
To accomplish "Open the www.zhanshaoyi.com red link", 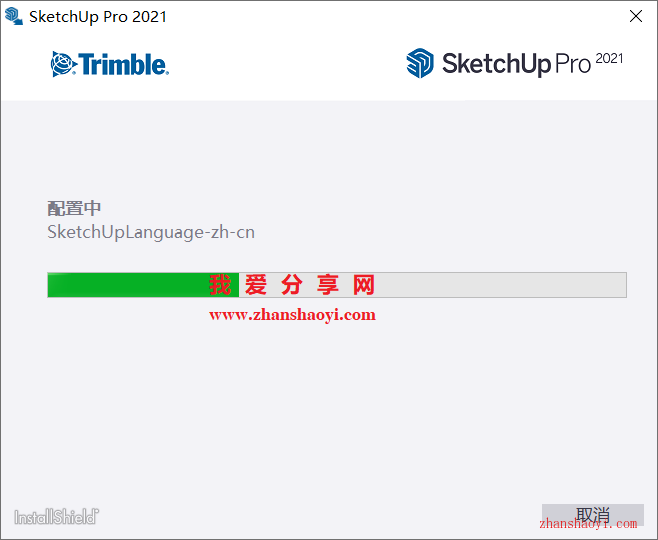I will tap(292, 315).
